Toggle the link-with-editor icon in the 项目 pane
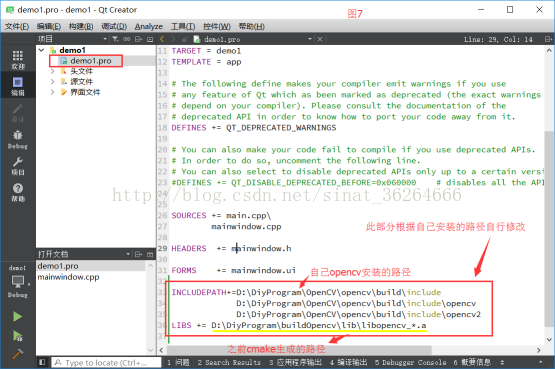Screen dimensions: 555x369 (x=127, y=39)
